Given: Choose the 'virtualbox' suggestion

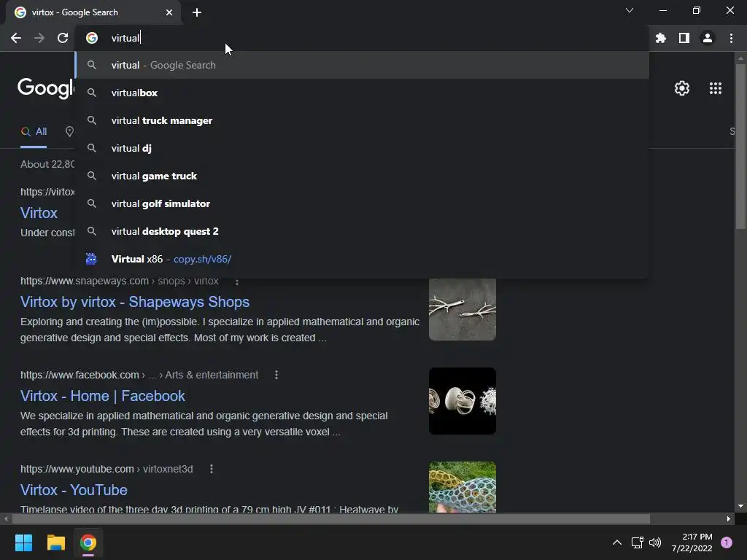Looking at the screenshot, I should (362, 93).
